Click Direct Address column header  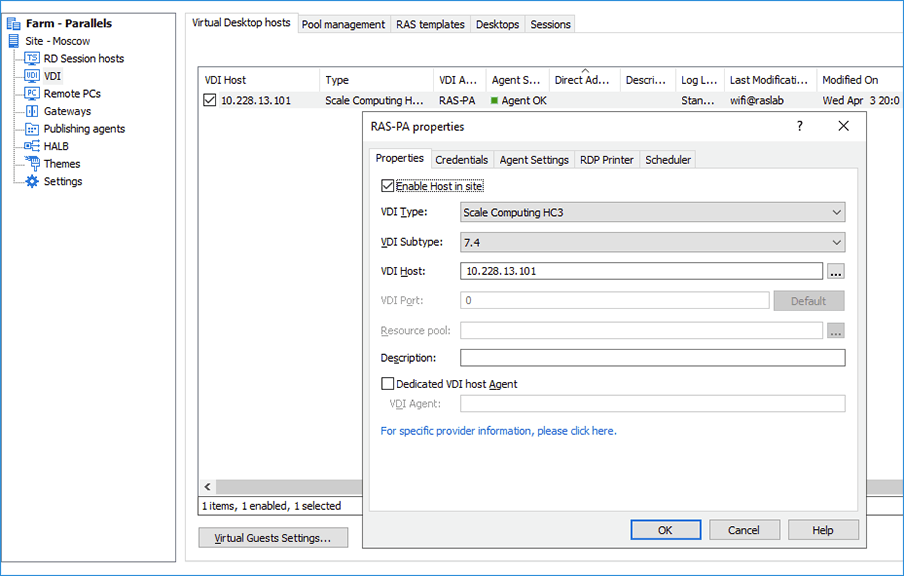tap(583, 80)
